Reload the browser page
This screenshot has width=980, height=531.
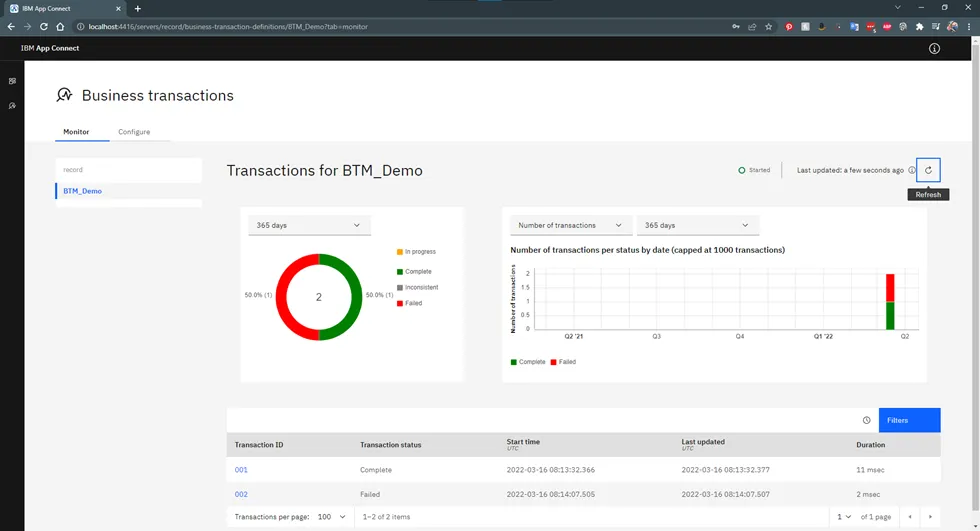pyautogui.click(x=44, y=27)
